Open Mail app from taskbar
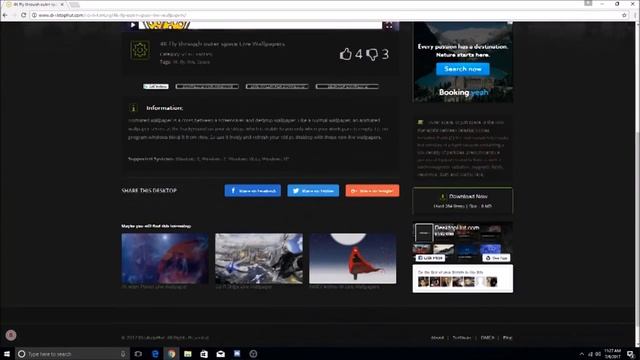 [x=220, y=354]
